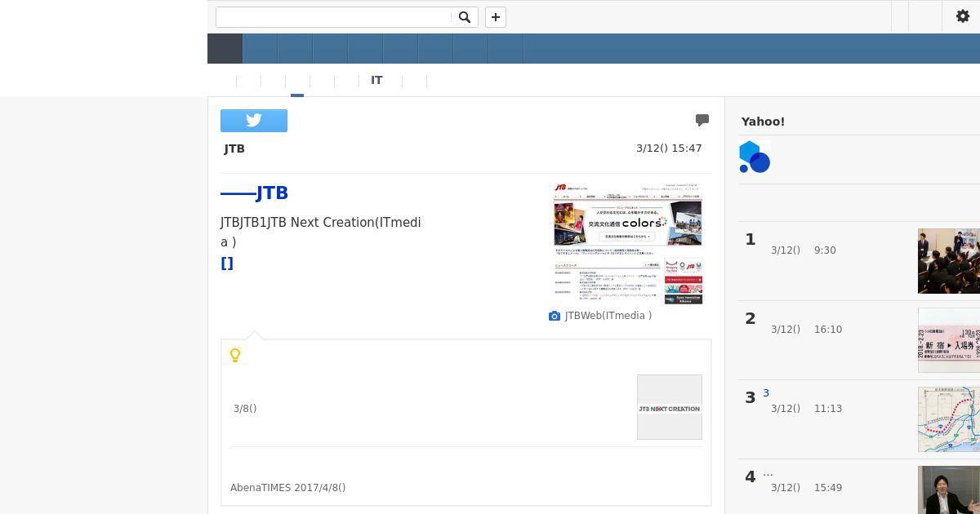The width and height of the screenshot is (980, 514).
Task: Share the article with the Twitter button
Action: click(254, 121)
